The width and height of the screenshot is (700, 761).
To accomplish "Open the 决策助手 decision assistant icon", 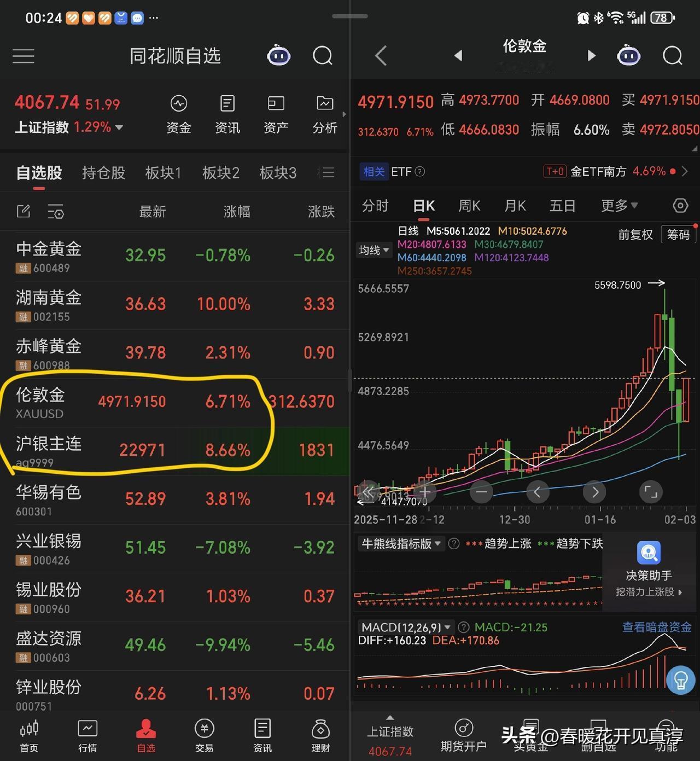I will [x=649, y=553].
